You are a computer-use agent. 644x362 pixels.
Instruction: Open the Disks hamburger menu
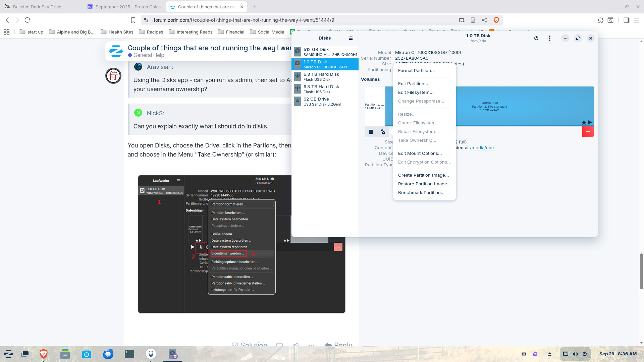pos(351,38)
